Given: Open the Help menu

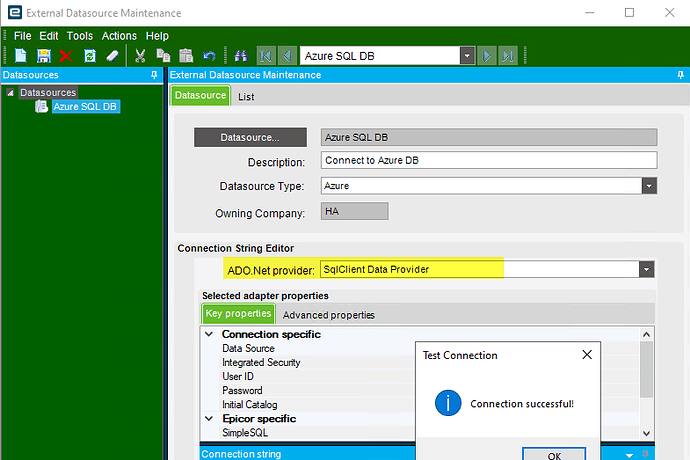Looking at the screenshot, I should pos(157,36).
